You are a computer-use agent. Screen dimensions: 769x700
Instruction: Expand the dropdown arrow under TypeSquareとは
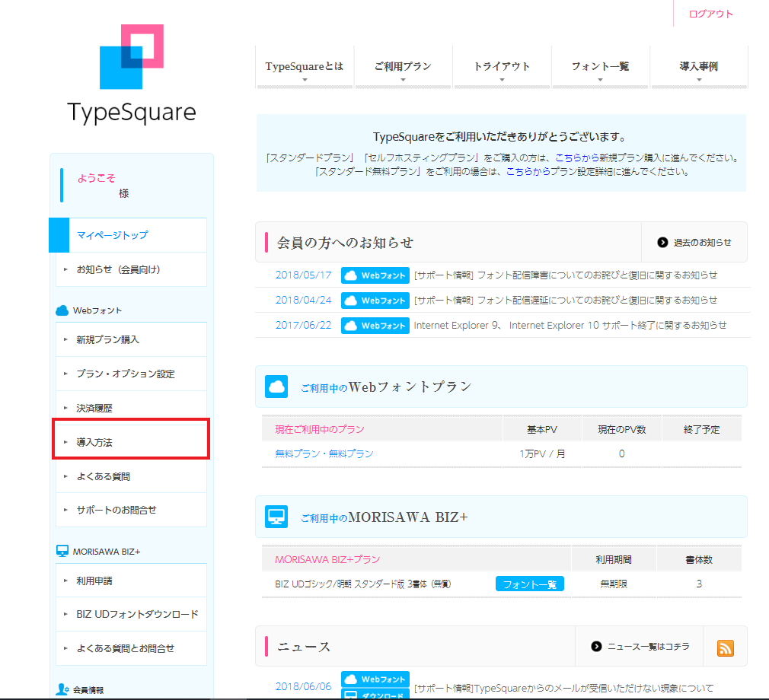coord(305,79)
